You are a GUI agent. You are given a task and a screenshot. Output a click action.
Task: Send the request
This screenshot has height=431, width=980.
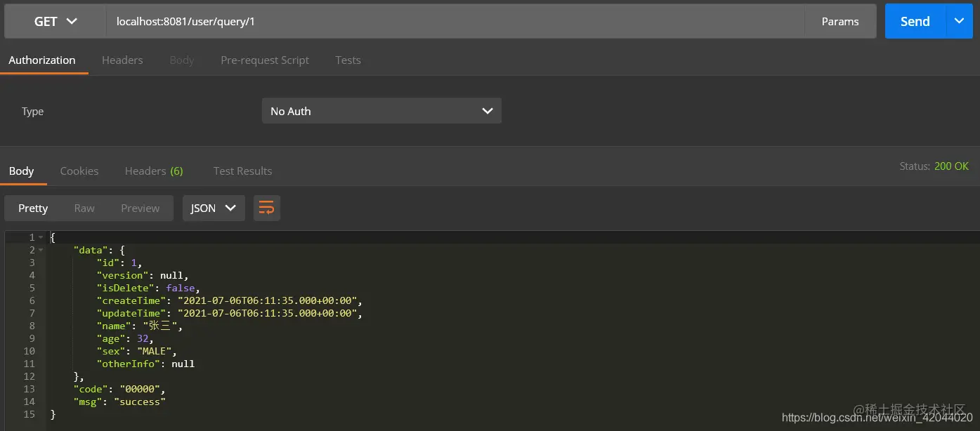coord(915,21)
